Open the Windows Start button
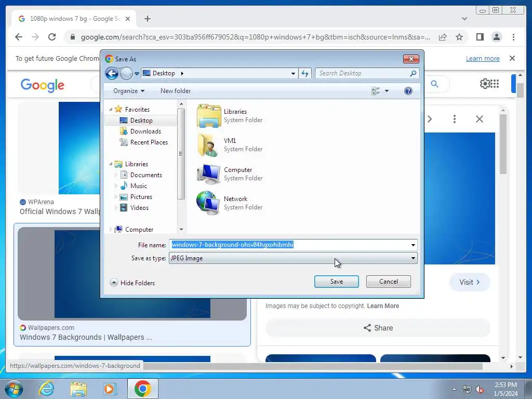The width and height of the screenshot is (532, 399). 14,389
